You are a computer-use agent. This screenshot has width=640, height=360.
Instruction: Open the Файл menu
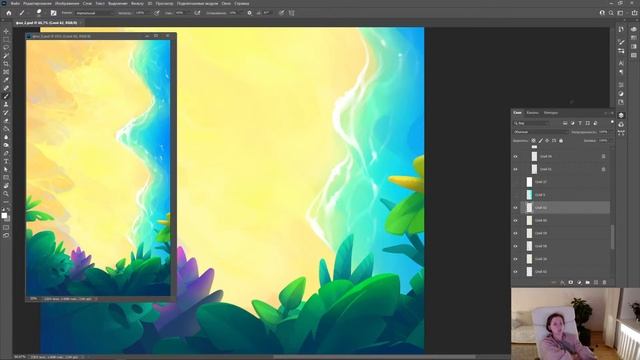pos(16,3)
